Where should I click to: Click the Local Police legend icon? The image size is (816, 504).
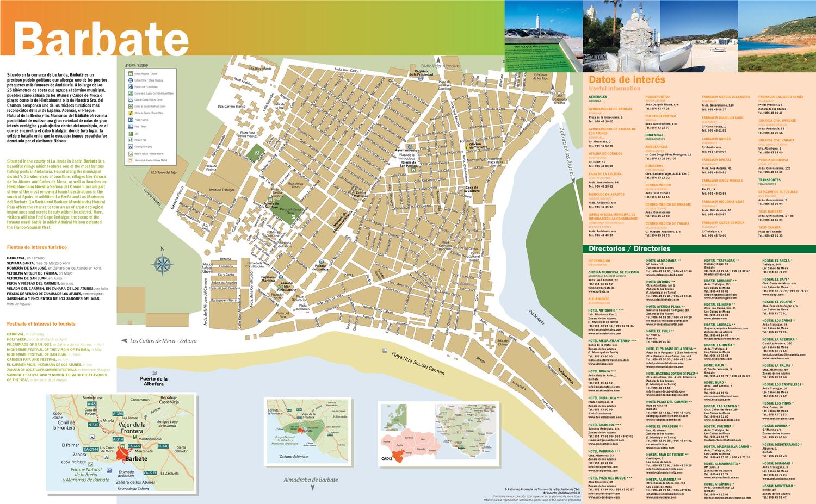(x=131, y=87)
